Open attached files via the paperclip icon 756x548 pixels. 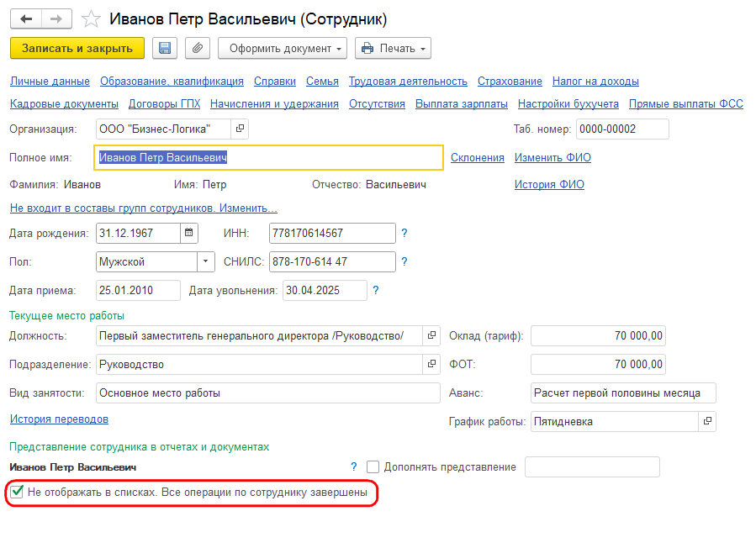pyautogui.click(x=198, y=48)
